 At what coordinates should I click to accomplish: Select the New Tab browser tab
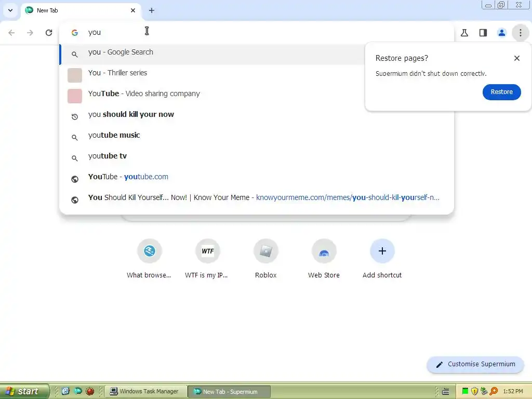click(81, 10)
